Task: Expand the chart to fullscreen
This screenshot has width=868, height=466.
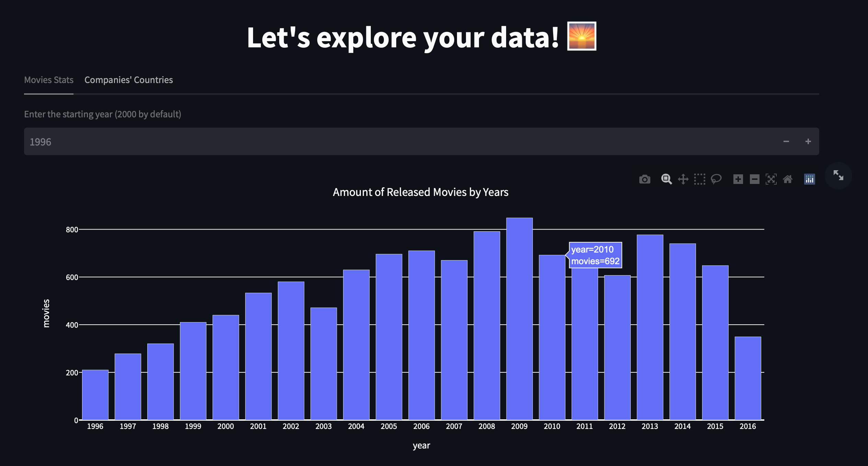Action: point(838,175)
